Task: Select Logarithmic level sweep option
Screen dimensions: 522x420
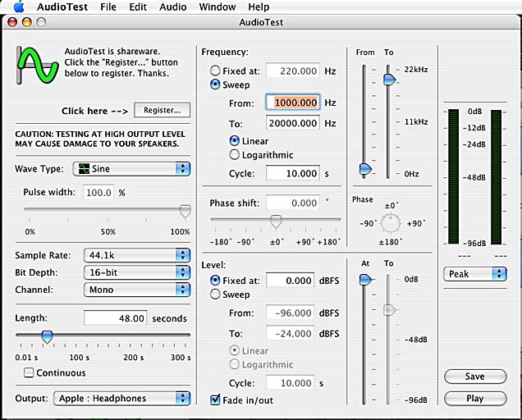Action: [235, 364]
